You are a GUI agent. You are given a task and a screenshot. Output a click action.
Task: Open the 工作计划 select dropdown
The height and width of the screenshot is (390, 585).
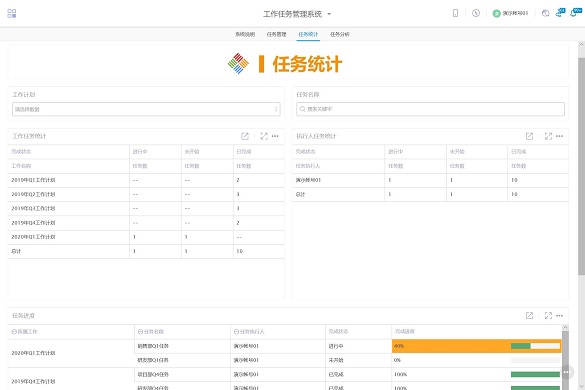point(146,109)
